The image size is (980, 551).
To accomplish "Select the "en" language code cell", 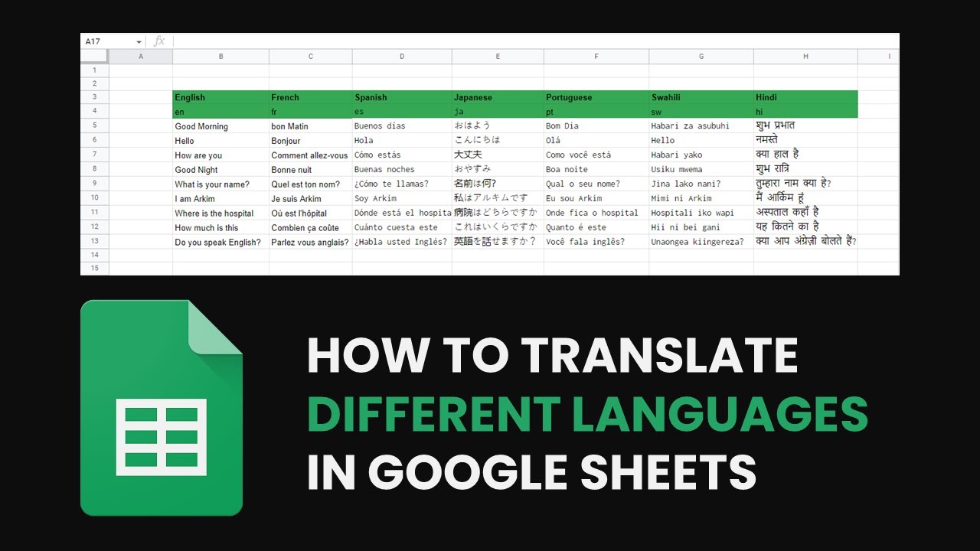I will (220, 112).
